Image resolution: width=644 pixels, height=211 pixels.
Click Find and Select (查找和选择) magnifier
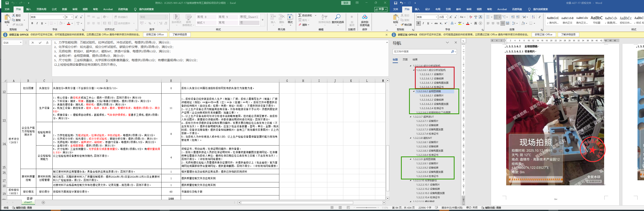tap(338, 17)
